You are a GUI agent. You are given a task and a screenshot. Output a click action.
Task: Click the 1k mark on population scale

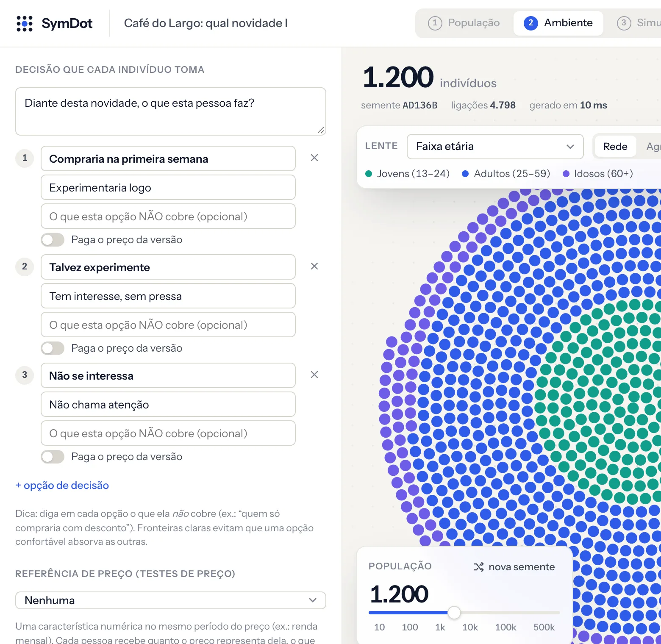point(440,627)
